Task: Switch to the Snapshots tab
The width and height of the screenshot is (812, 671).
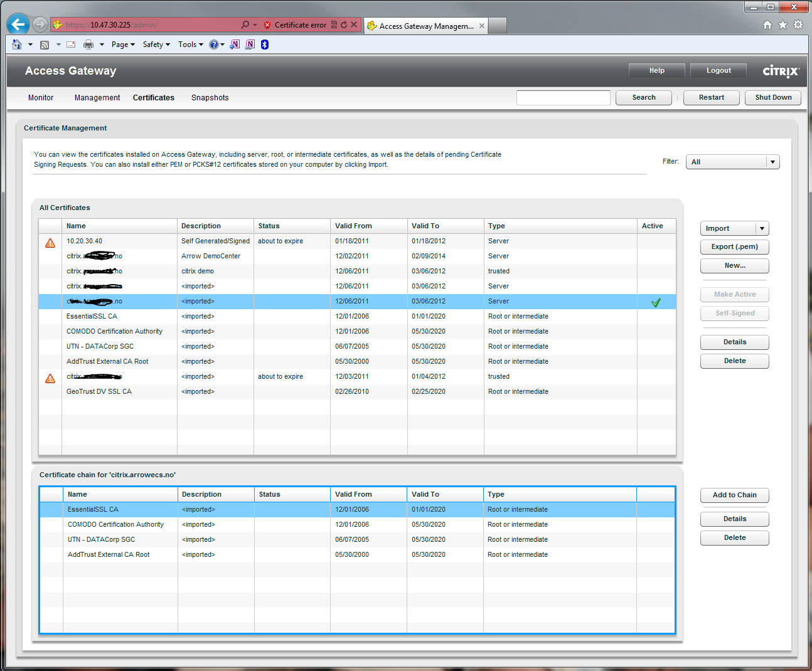Action: pos(210,98)
